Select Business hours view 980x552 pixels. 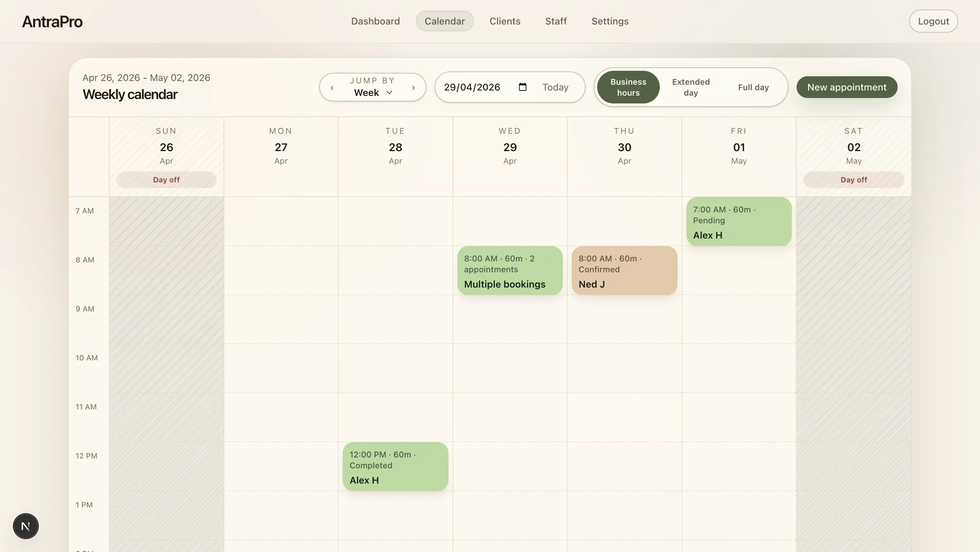628,87
